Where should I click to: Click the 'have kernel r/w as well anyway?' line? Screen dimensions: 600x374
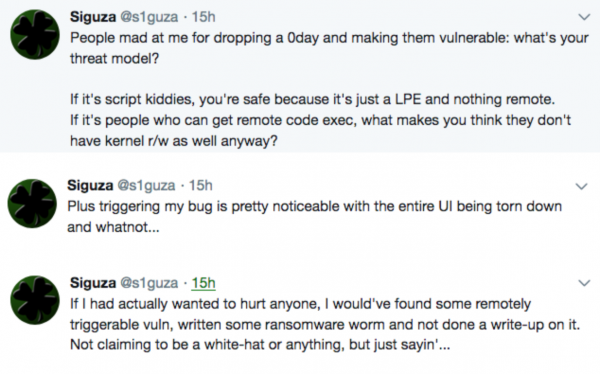pos(174,141)
